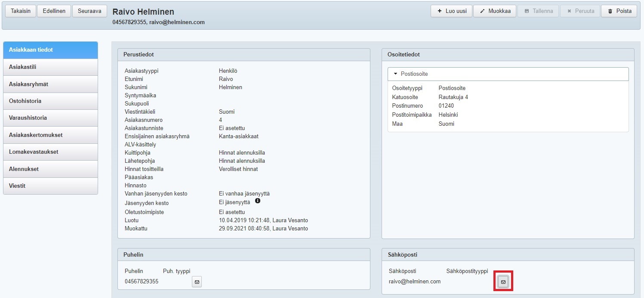Delete customer with the Poista button
The height and width of the screenshot is (298, 644).
click(x=619, y=11)
